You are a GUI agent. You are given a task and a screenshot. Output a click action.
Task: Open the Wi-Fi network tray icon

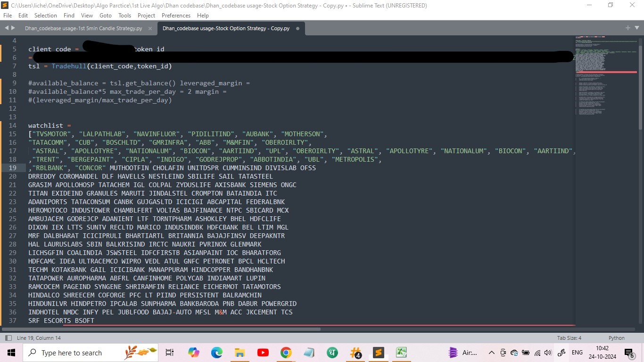point(537,353)
